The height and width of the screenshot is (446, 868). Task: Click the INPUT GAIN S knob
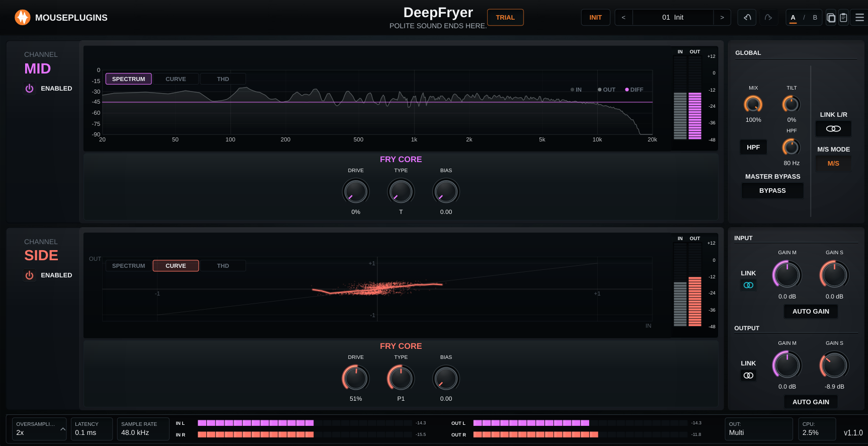(x=834, y=275)
